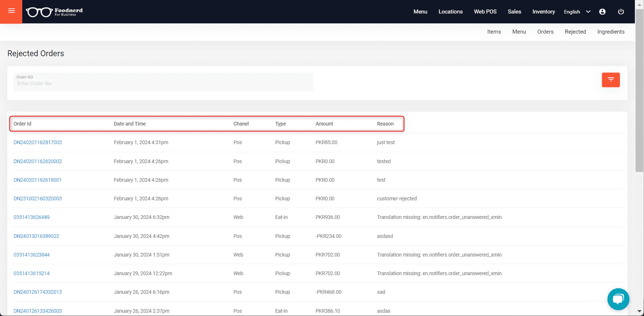Select the PKR936.00 amount cell
This screenshot has height=316, width=644.
tap(328, 217)
